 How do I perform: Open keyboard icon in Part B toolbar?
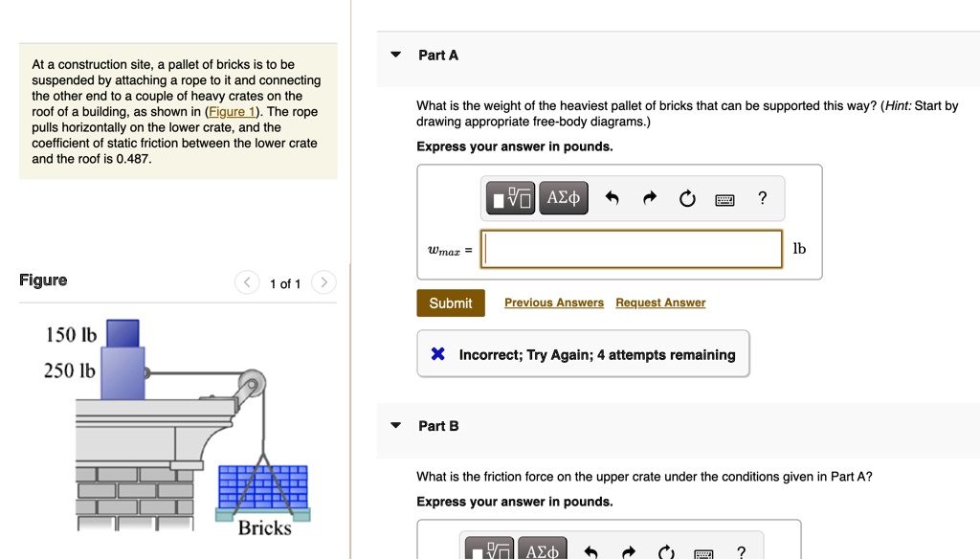pyautogui.click(x=703, y=553)
